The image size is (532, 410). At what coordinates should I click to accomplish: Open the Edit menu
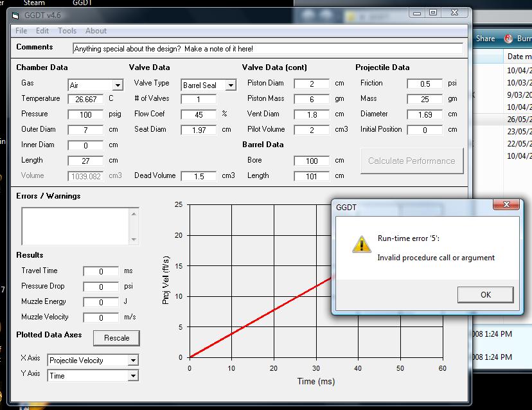pos(42,31)
